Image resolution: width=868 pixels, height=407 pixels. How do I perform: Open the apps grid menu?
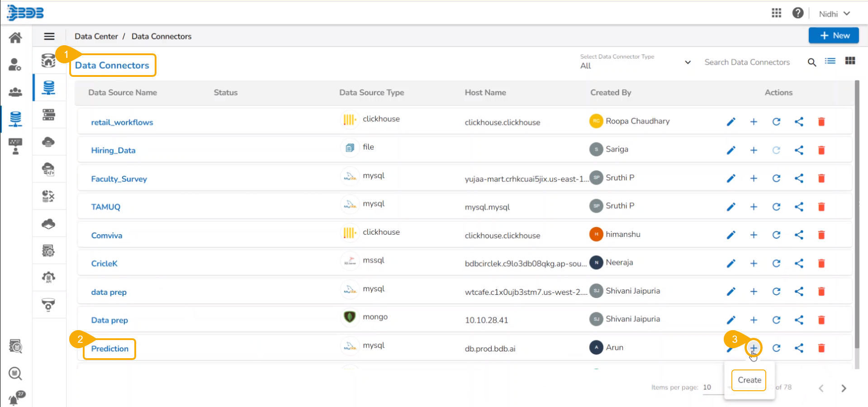(x=776, y=13)
